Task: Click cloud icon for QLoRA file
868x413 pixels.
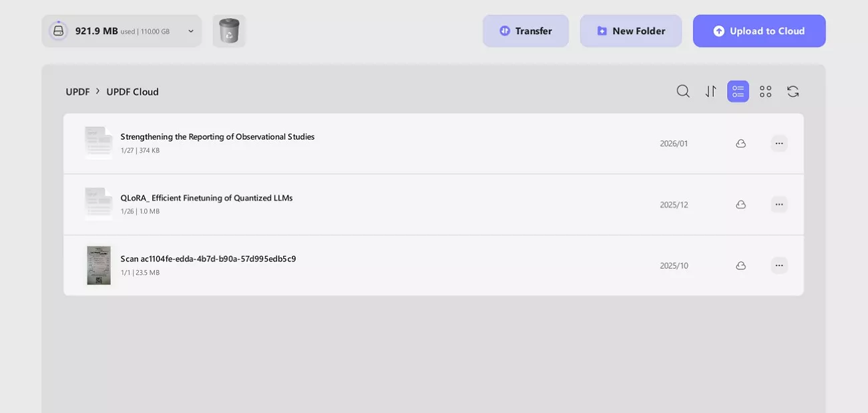Action: coord(740,204)
